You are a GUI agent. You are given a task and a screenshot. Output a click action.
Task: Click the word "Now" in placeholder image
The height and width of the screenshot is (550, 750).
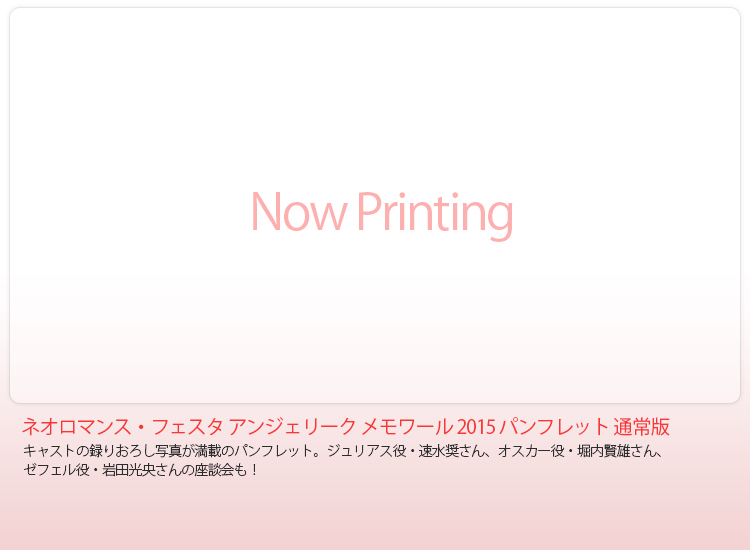pyautogui.click(x=298, y=212)
